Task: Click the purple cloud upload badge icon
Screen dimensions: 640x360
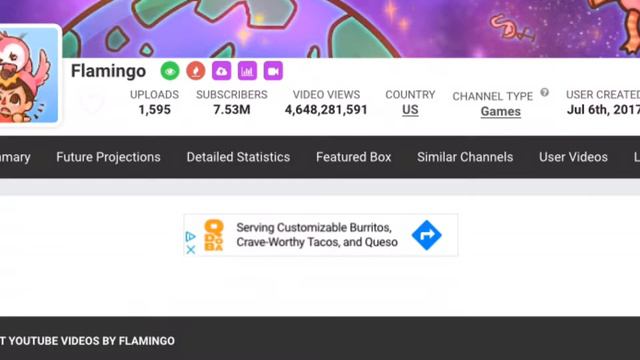Action: click(222, 71)
